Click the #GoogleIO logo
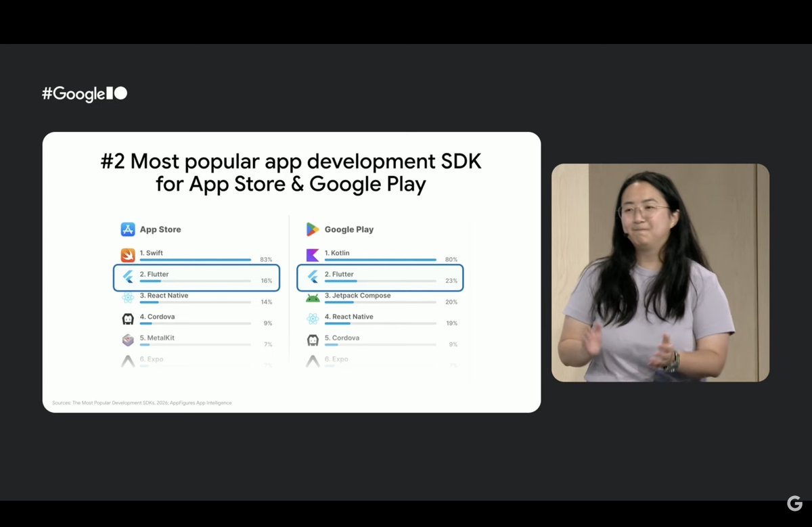812x527 pixels. coord(85,94)
